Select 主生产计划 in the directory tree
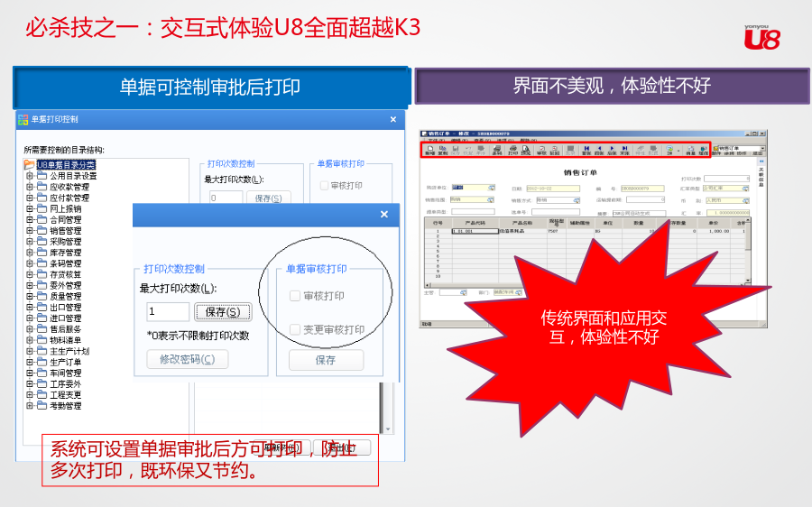 pyautogui.click(x=69, y=351)
